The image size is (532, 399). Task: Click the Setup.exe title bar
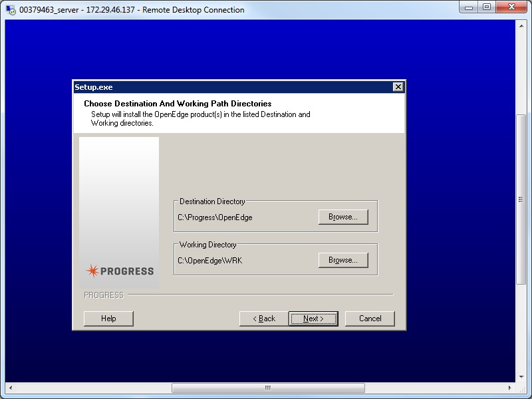(233, 86)
